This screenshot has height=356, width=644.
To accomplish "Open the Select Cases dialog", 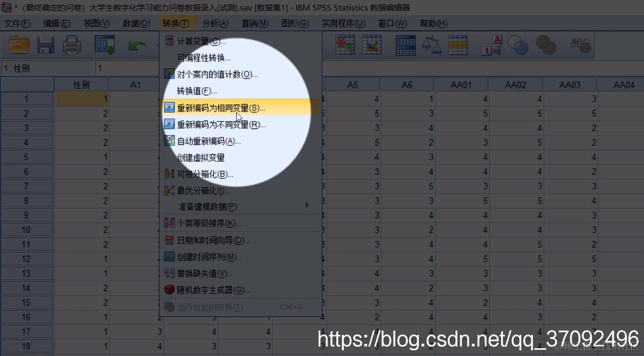I will (x=458, y=45).
